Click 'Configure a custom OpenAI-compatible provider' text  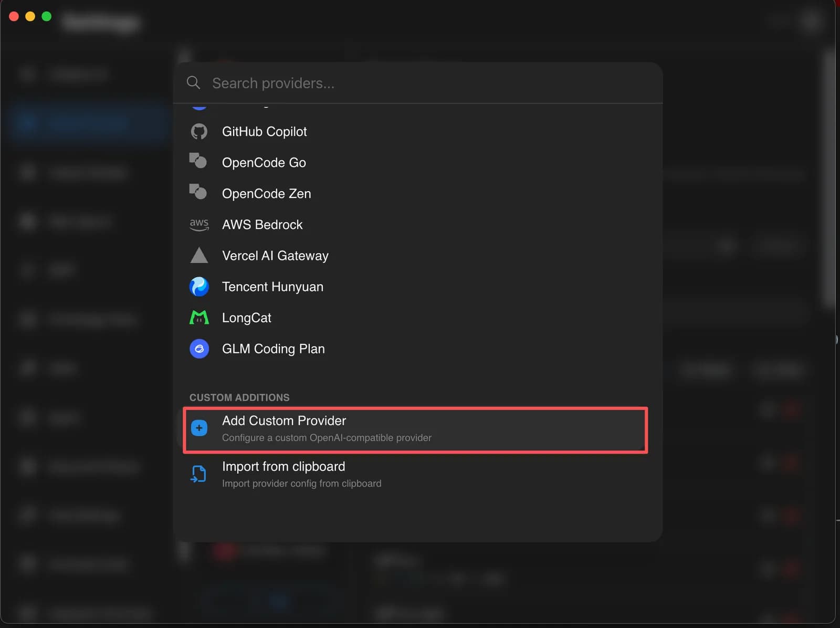coord(327,437)
